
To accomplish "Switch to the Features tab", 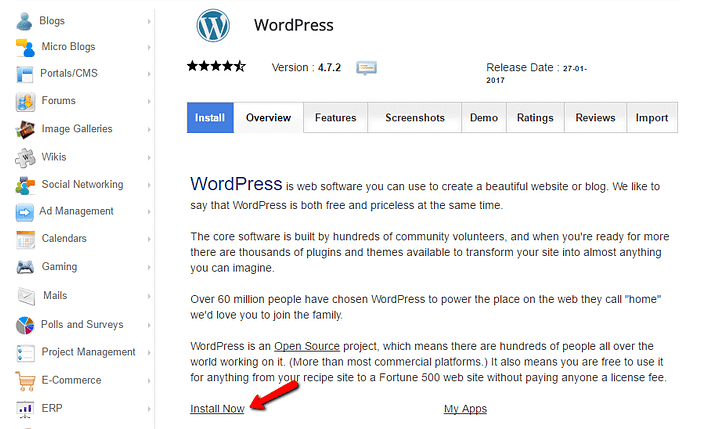I will (x=336, y=118).
